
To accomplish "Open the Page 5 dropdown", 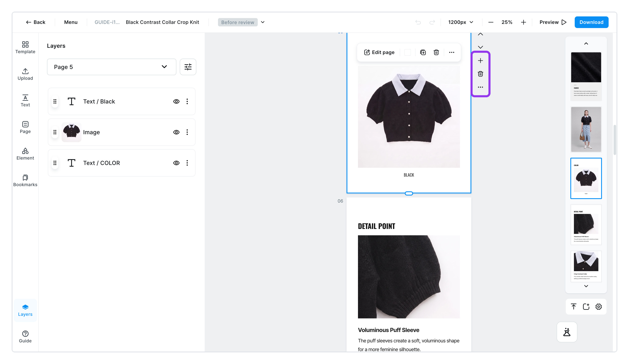I will [x=111, y=67].
